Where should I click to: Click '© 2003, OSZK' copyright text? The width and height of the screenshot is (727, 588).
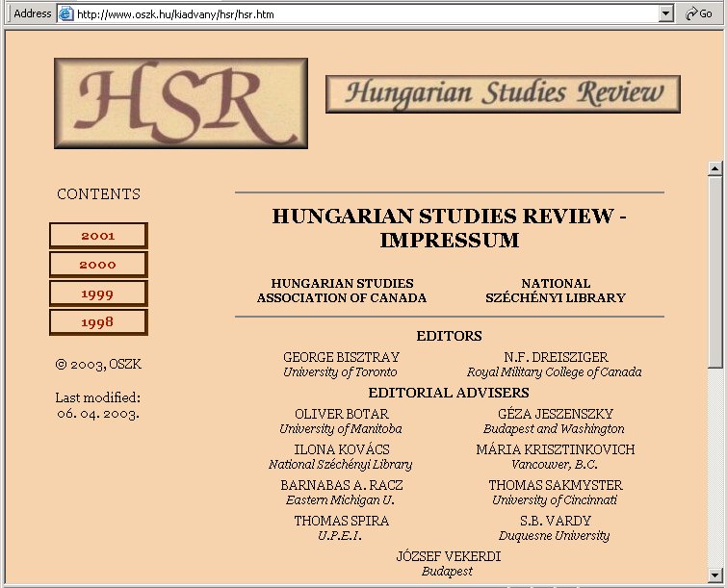[x=98, y=364]
